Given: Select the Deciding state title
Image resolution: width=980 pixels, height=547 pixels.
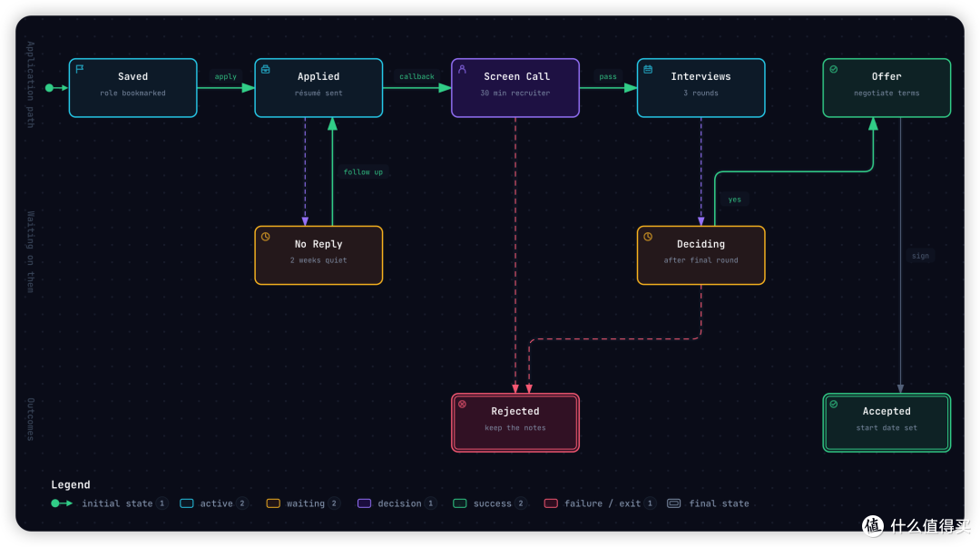Looking at the screenshot, I should pos(701,244).
